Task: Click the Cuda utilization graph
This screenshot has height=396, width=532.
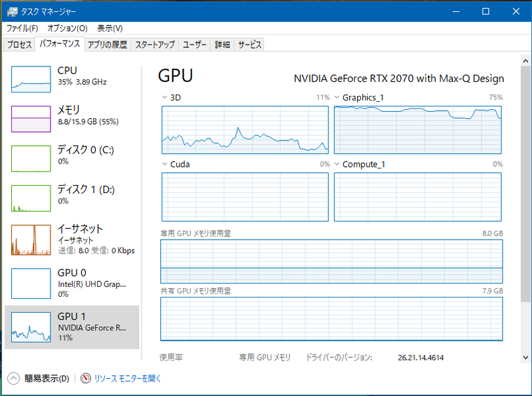Action: click(245, 196)
